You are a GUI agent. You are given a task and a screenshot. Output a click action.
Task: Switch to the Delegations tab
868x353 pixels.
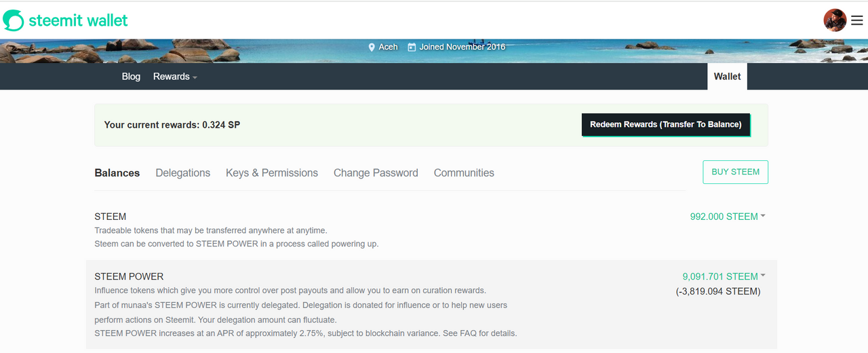pyautogui.click(x=183, y=173)
